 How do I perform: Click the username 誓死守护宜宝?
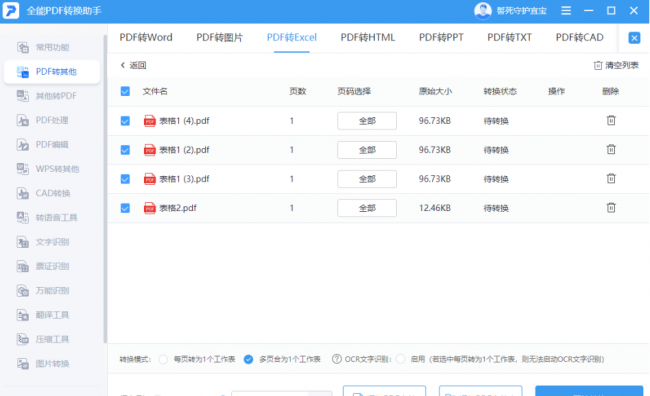521,11
